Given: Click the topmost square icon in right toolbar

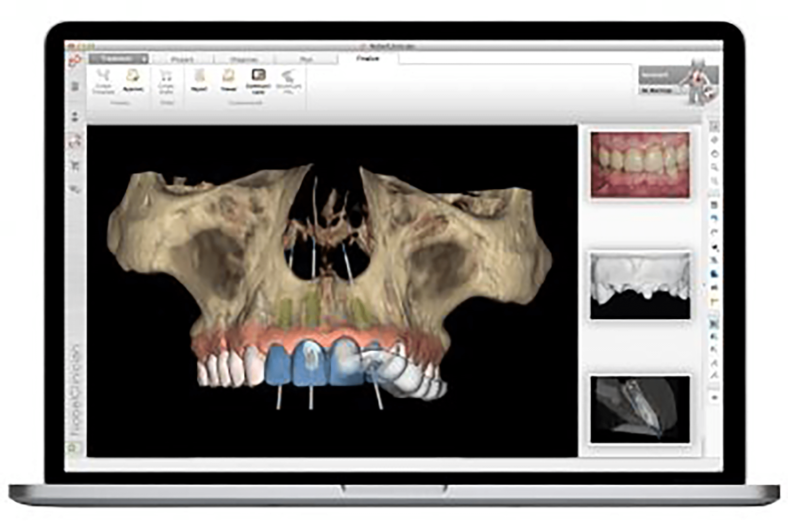Looking at the screenshot, I should pos(714,127).
